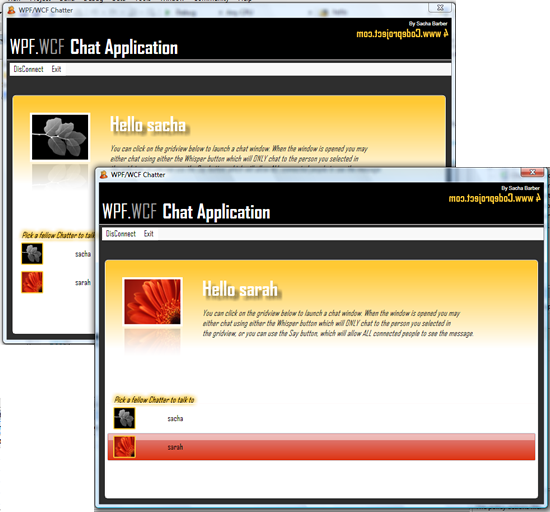Screen dimensions: 550x512
Task: Open DisConnect menu in front window
Action: point(121,234)
